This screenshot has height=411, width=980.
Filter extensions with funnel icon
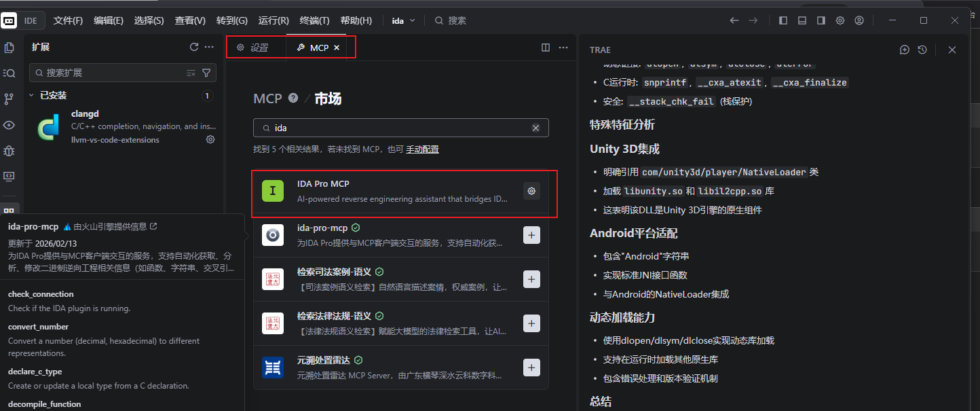pyautogui.click(x=206, y=73)
